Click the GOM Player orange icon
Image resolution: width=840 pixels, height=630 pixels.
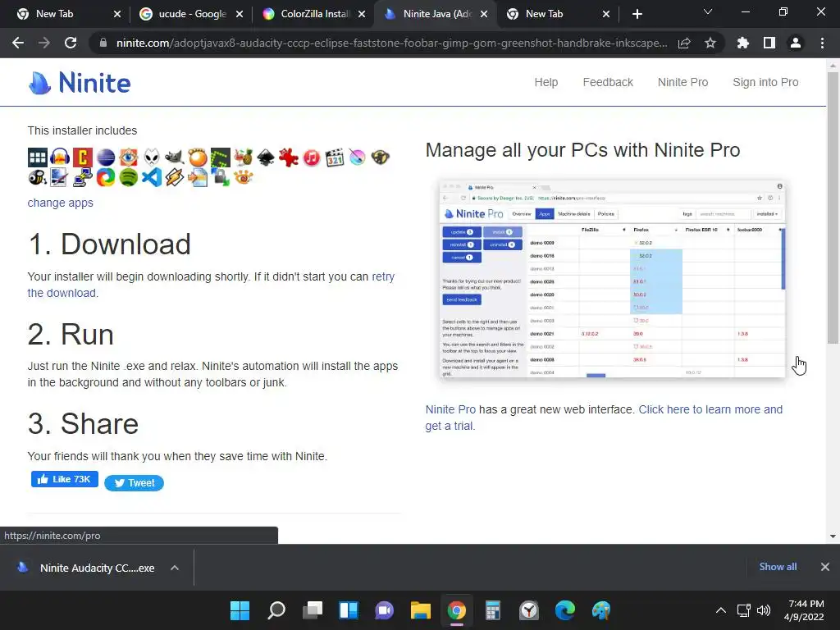(x=197, y=157)
